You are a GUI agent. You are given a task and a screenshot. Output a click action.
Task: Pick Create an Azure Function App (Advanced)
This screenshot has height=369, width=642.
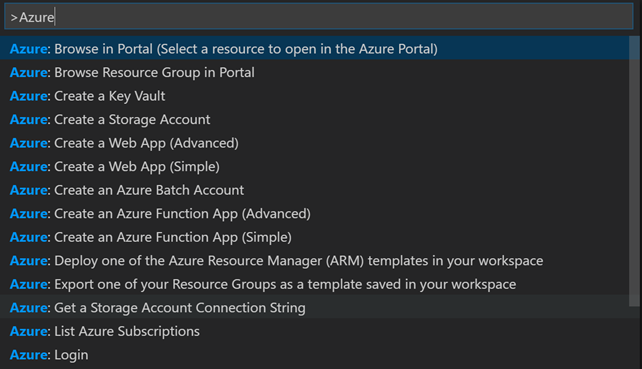[x=314, y=213]
